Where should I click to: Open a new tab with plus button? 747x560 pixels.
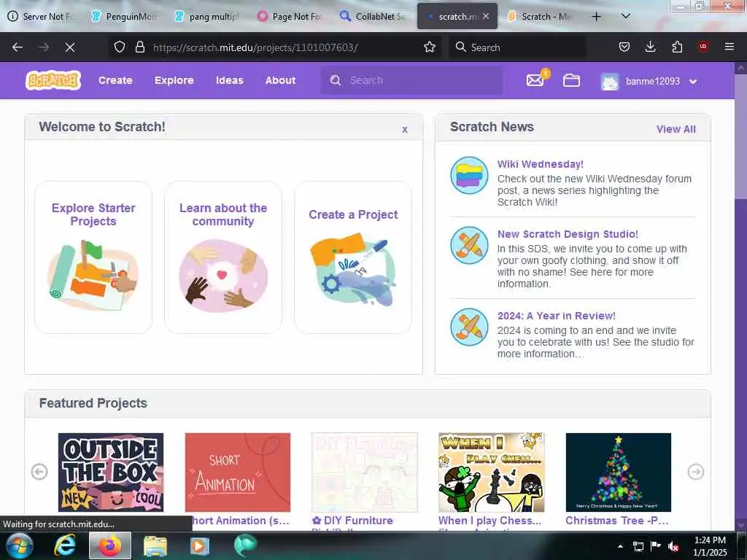pos(597,17)
